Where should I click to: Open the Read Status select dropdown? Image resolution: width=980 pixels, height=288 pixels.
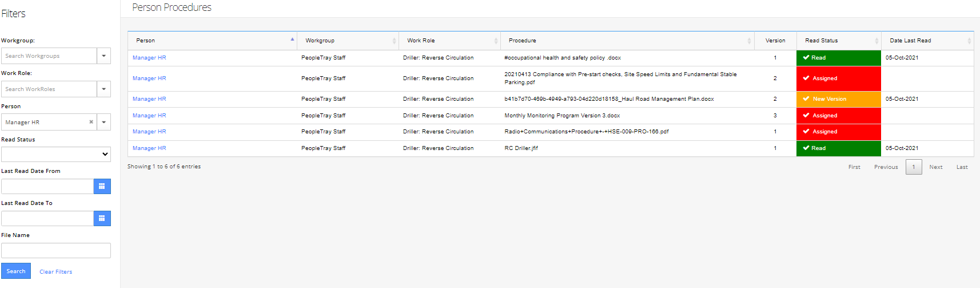(x=56, y=154)
